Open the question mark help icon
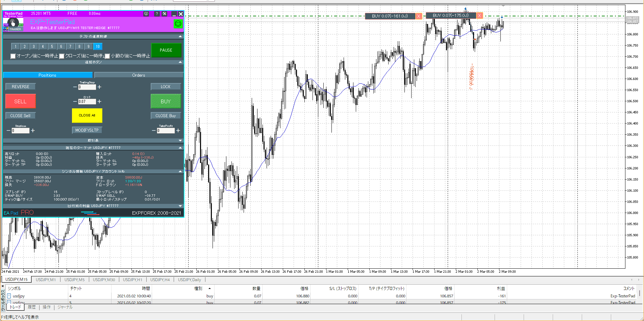Image resolution: width=644 pixels, height=321 pixels. click(x=156, y=14)
